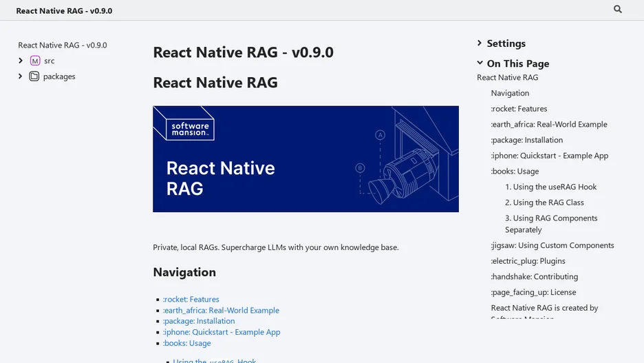This screenshot has height=363, width=644.
Task: Click sidebar React Native RAG - v0.9.0 link
Action: tap(63, 45)
